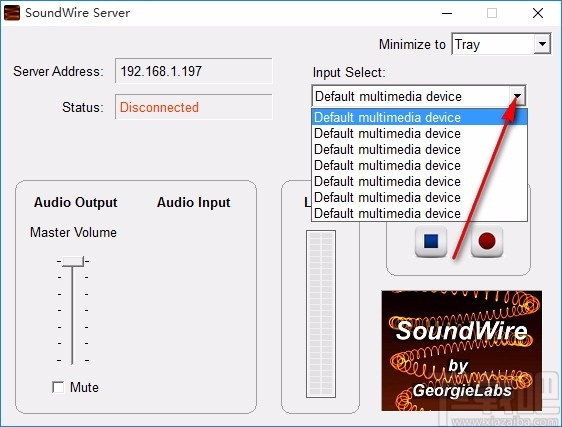This screenshot has height=427, width=562.
Task: Collapse the Input Select dropdown arrow
Action: [x=517, y=96]
